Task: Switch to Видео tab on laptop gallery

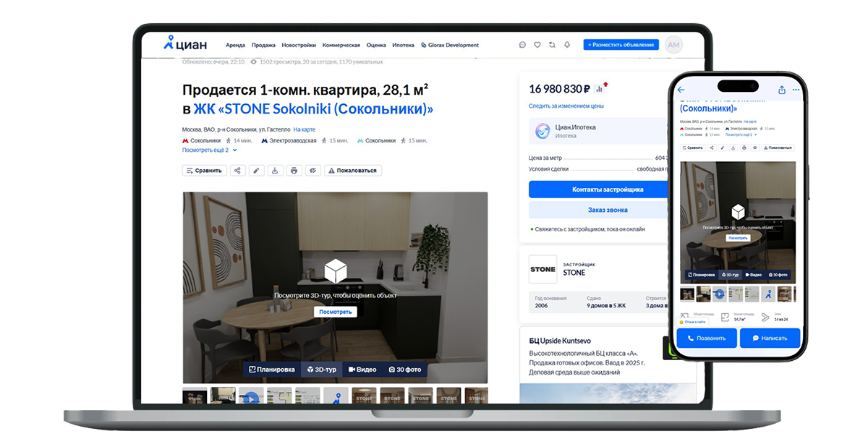Action: pos(362,369)
